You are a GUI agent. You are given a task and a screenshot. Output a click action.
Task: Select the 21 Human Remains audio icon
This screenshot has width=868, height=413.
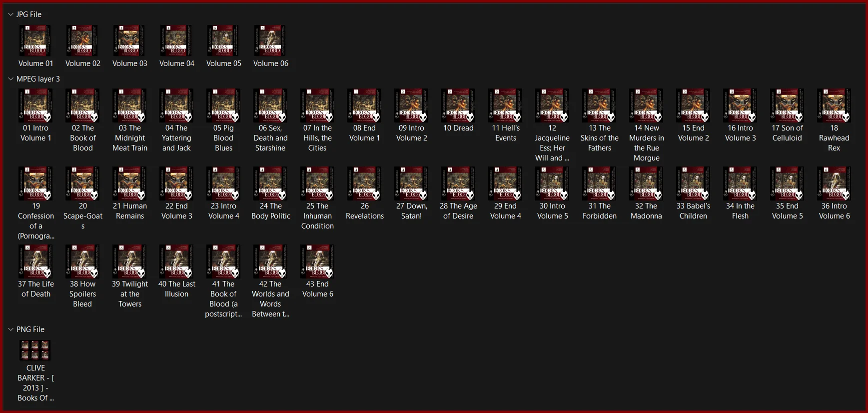pos(129,183)
